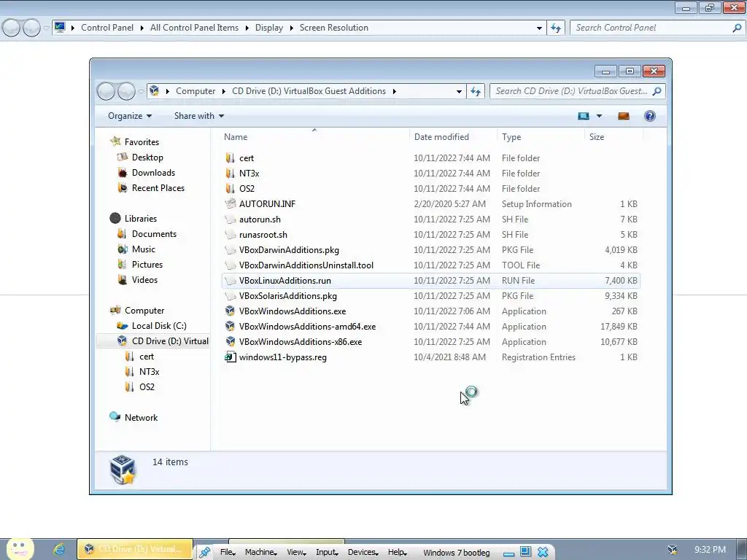Click refresh button beside Explorer address bar
This screenshot has width=747, height=560.
[x=476, y=91]
